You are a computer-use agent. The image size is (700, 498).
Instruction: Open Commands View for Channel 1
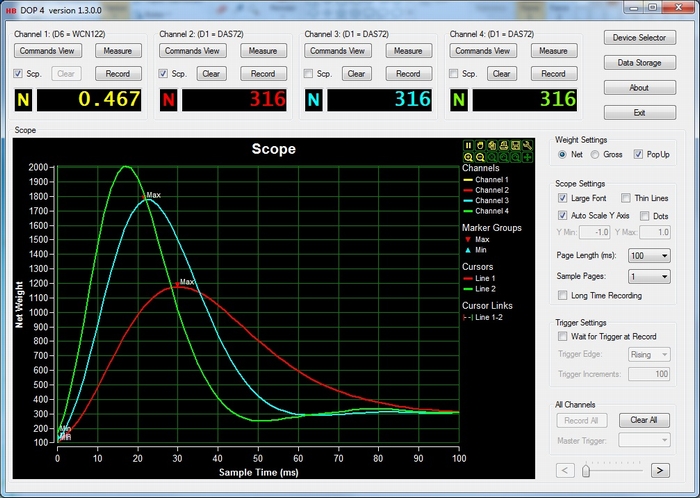point(47,51)
